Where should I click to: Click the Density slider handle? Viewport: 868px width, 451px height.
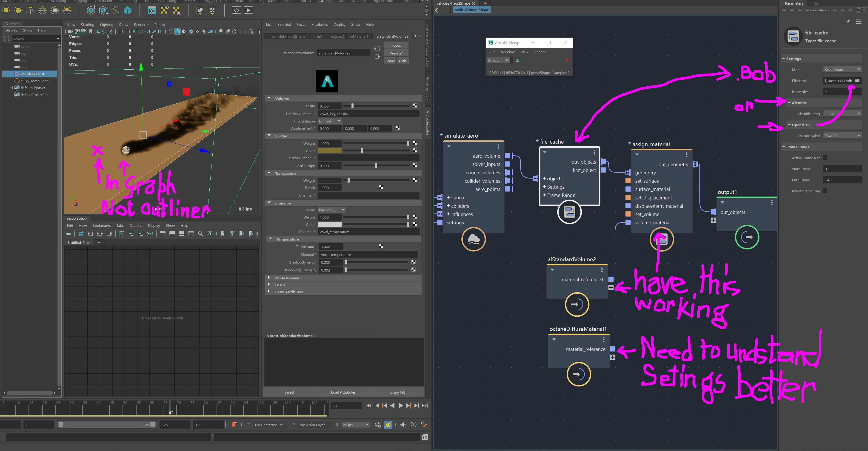click(352, 106)
